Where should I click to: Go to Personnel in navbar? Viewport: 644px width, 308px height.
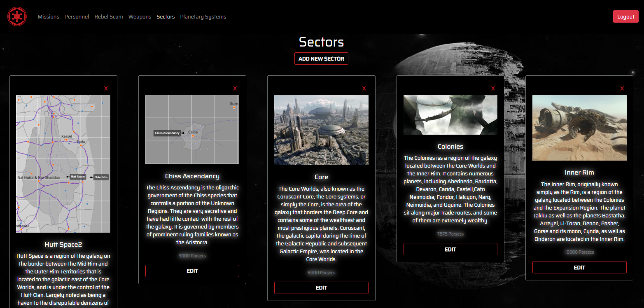[77, 17]
